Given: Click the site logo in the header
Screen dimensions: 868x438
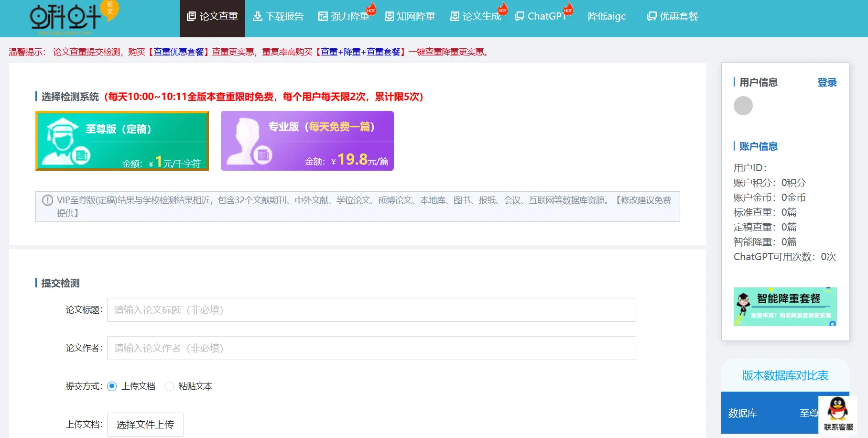Looking at the screenshot, I should click(x=72, y=18).
